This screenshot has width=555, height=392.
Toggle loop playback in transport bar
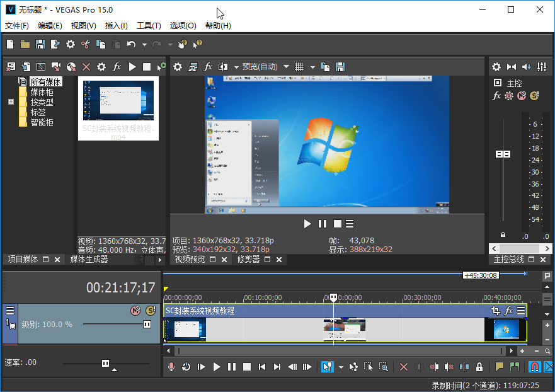click(x=186, y=367)
